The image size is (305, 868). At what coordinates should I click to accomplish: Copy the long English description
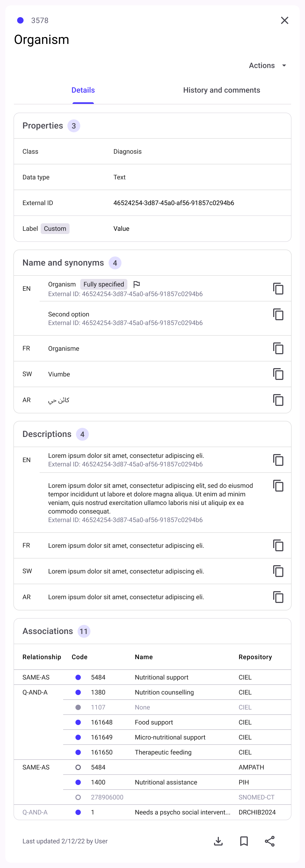pos(278,486)
